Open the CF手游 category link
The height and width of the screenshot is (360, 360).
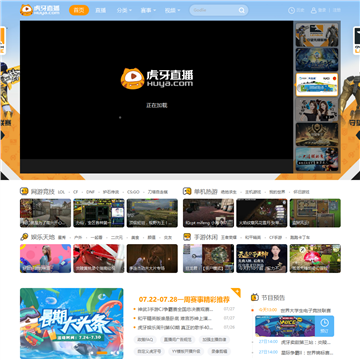point(275,238)
